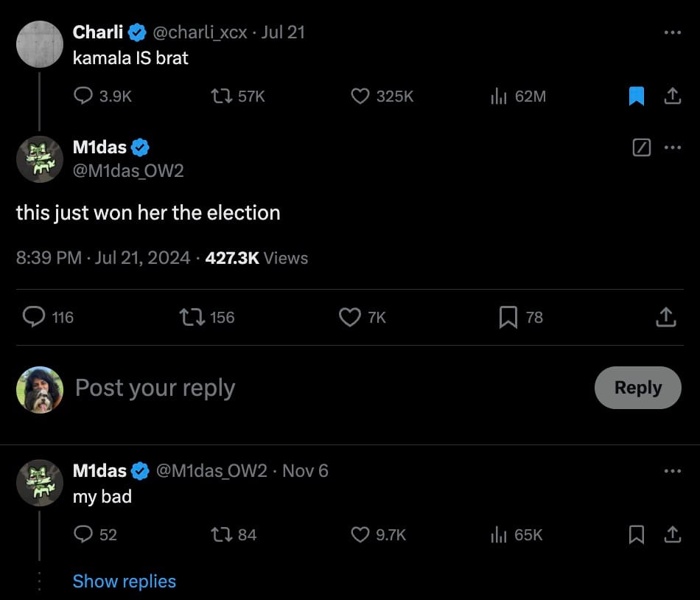Reply to main post with 116 comments
Screen dimensions: 700x600
(34, 317)
